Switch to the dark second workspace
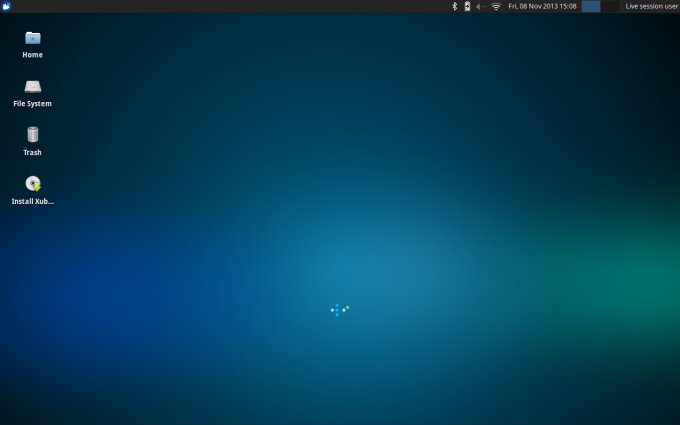The height and width of the screenshot is (425, 680). [x=610, y=6]
